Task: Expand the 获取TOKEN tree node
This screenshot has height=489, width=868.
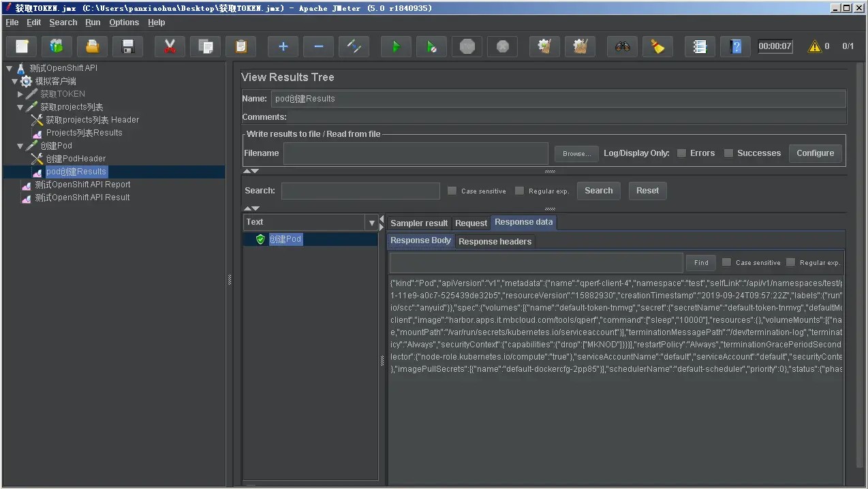Action: [20, 94]
